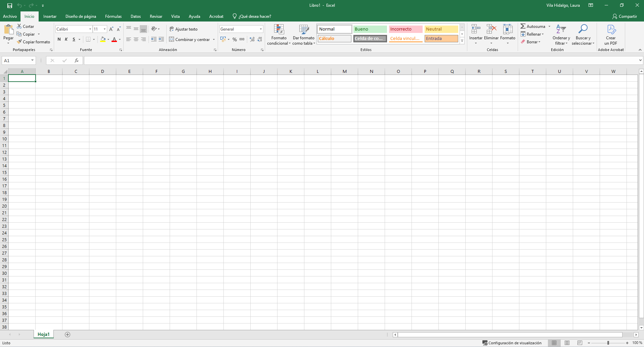This screenshot has width=644, height=347.
Task: Toggle bold formatting with N button
Action: [x=59, y=39]
